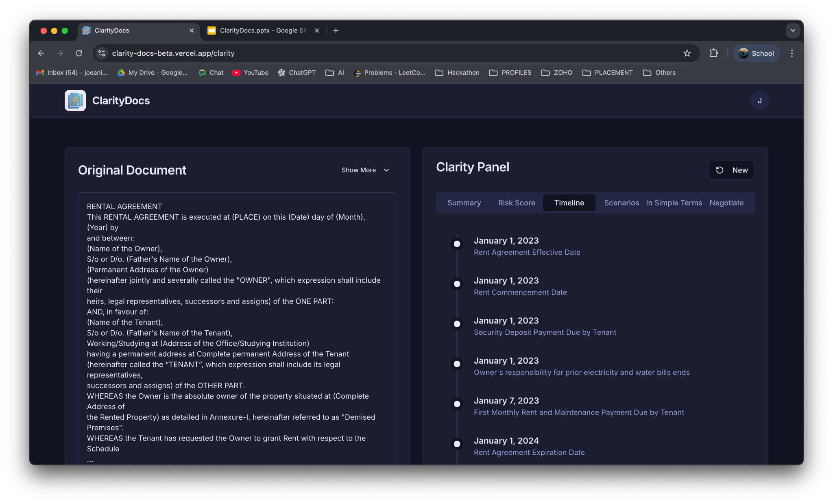Open the YouTube bookmark
The width and height of the screenshot is (833, 504).
point(251,72)
